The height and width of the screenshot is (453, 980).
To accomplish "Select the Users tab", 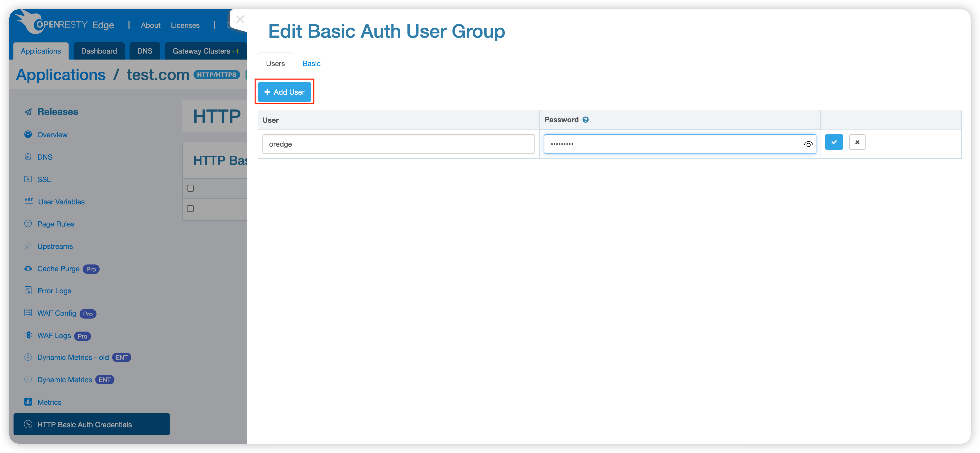I will 275,63.
